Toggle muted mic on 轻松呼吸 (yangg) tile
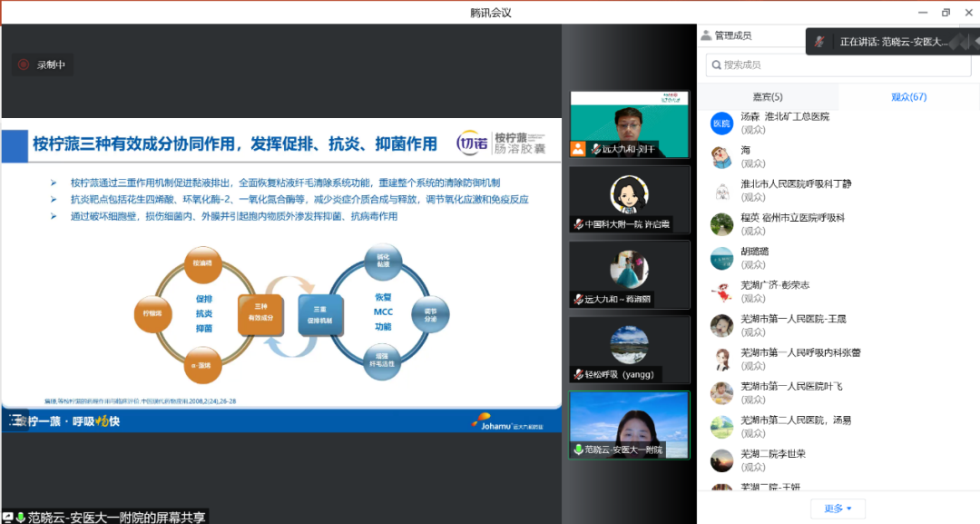The width and height of the screenshot is (980, 524). (x=577, y=374)
